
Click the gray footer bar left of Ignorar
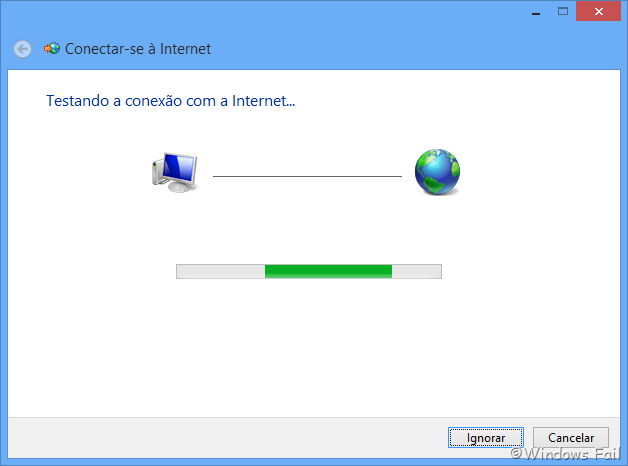[224, 438]
